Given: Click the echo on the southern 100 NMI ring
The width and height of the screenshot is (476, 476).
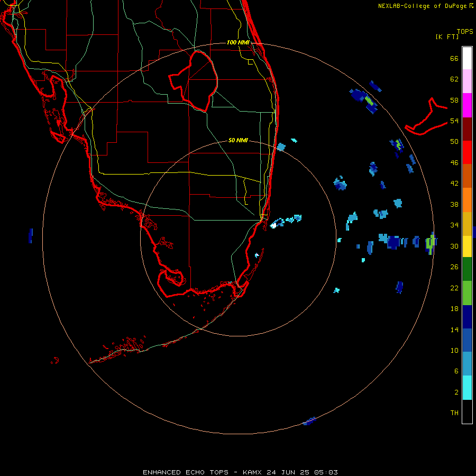Looking at the screenshot, I should click(x=309, y=421).
